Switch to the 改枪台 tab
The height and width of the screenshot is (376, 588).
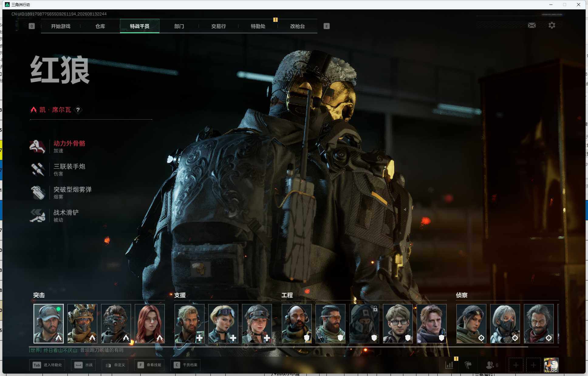pos(298,26)
